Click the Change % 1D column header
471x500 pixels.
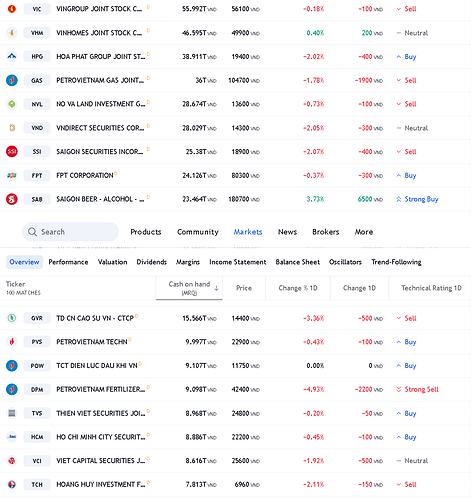298,288
